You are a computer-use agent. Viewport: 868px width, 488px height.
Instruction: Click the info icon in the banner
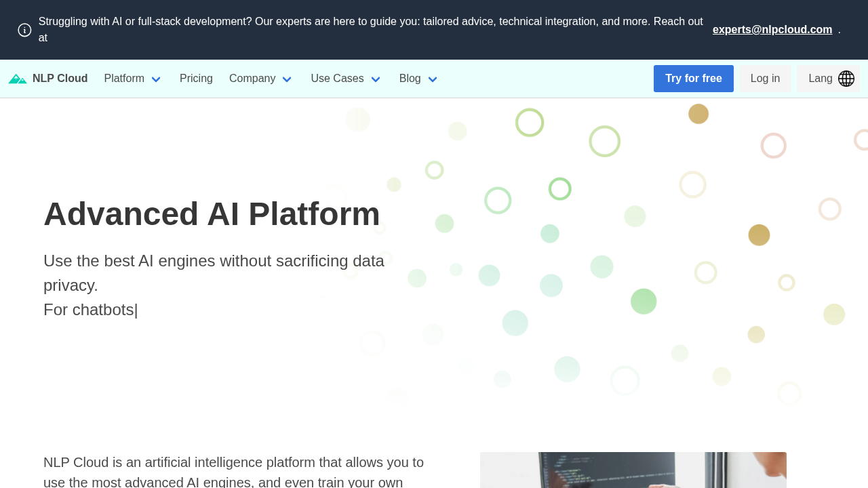pos(24,30)
